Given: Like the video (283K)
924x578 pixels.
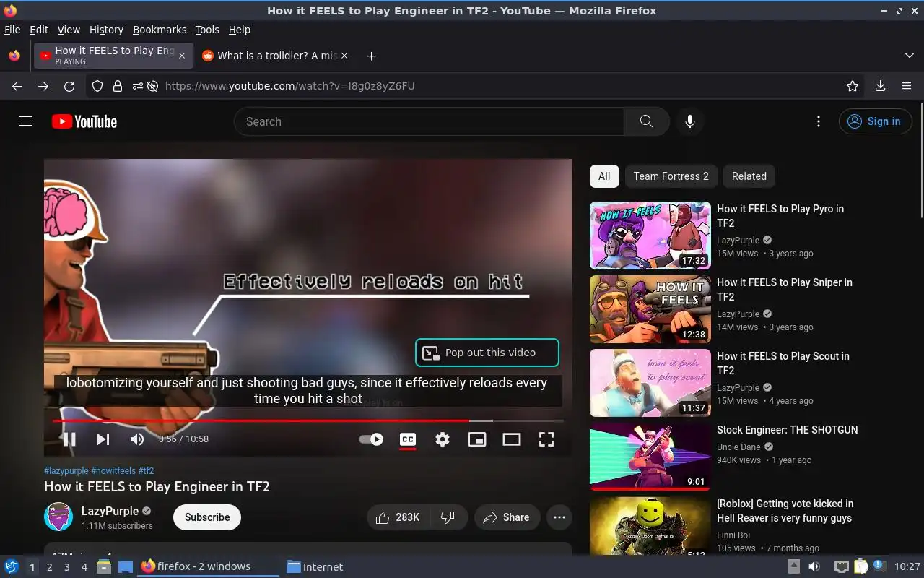Looking at the screenshot, I should (398, 517).
